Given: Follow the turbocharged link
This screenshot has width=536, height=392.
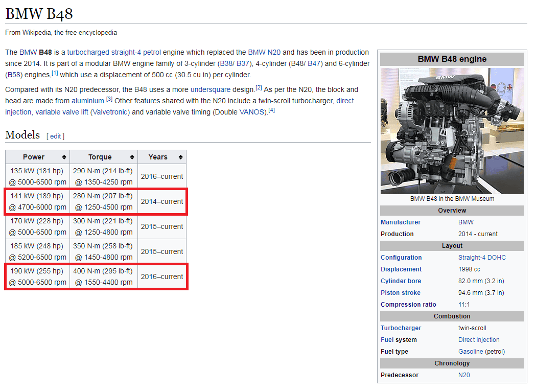Looking at the screenshot, I should [88, 52].
